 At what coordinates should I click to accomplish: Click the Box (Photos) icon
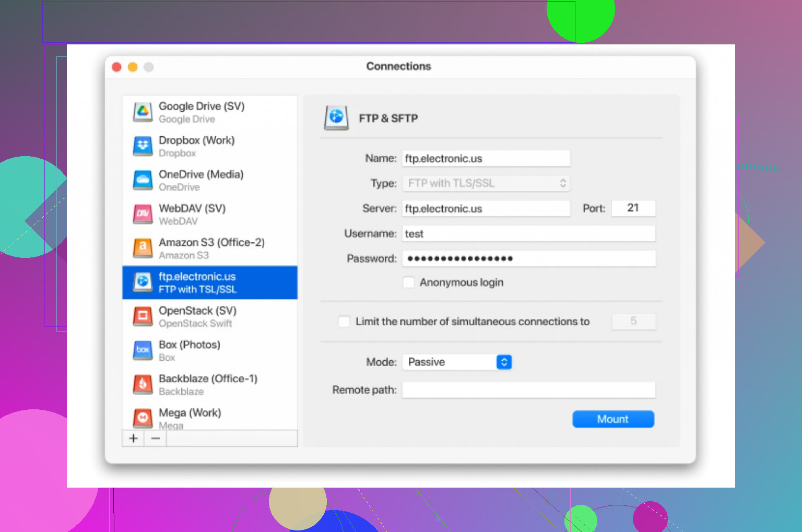pyautogui.click(x=143, y=350)
